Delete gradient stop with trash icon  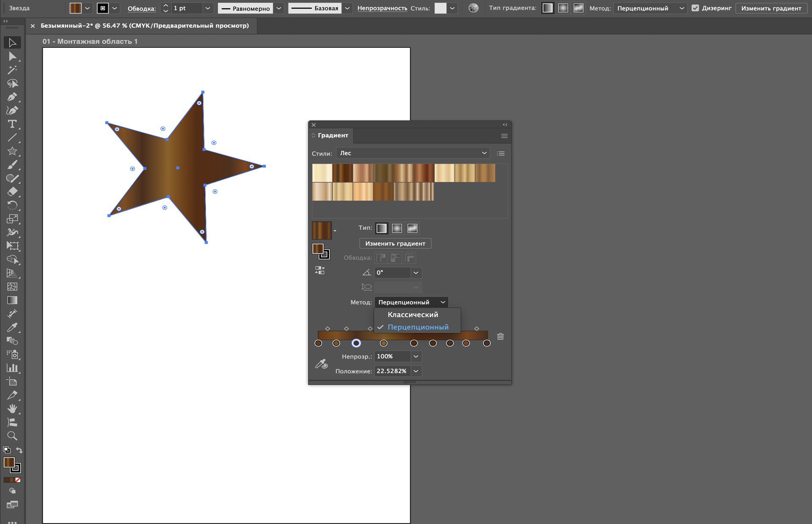[500, 336]
